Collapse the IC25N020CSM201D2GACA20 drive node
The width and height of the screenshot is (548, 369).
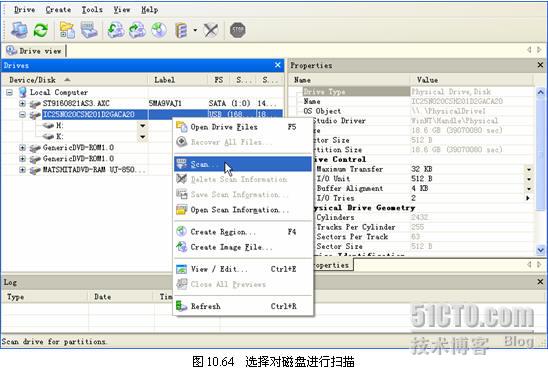(x=22, y=114)
